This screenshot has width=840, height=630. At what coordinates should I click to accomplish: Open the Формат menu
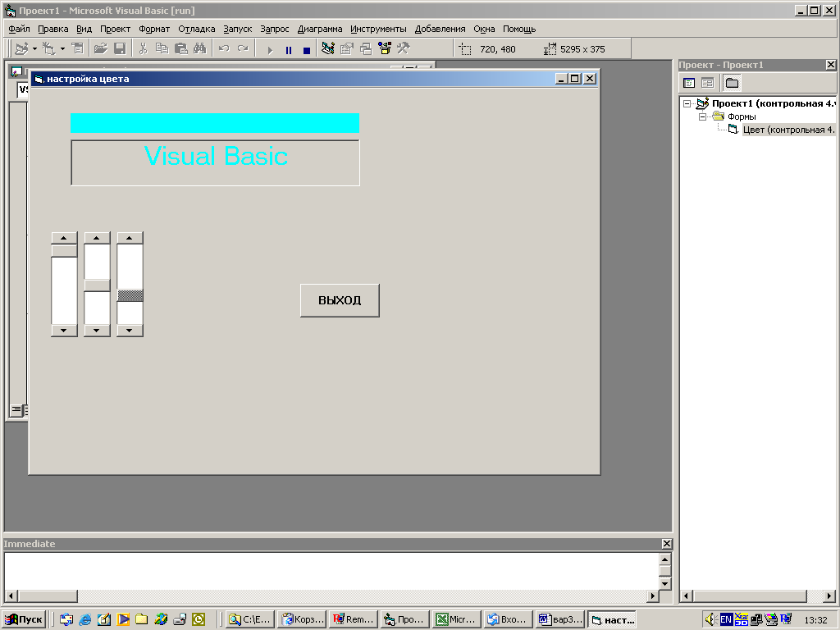(154, 29)
